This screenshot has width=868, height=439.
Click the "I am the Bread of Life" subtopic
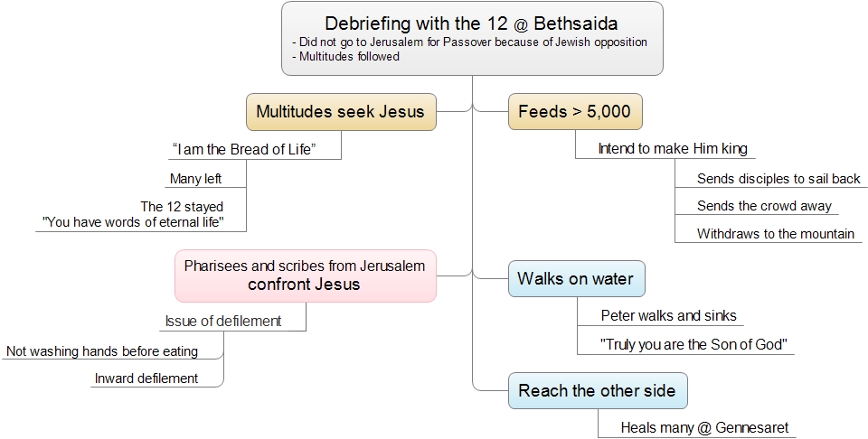pos(244,149)
